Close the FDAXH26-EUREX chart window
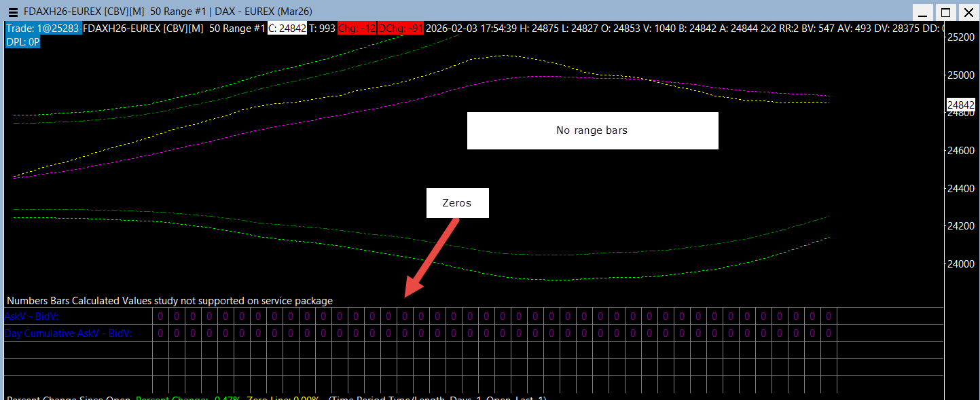Screen dimensions: 980x400 (x=968, y=12)
